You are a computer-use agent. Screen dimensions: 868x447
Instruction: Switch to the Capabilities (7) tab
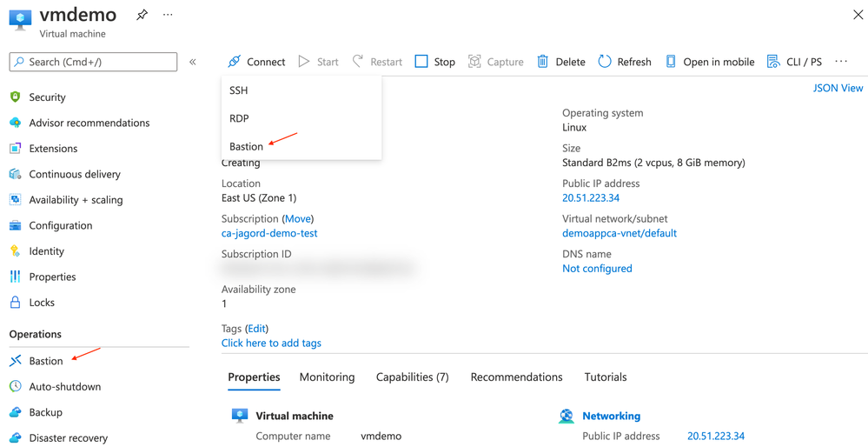coord(413,377)
